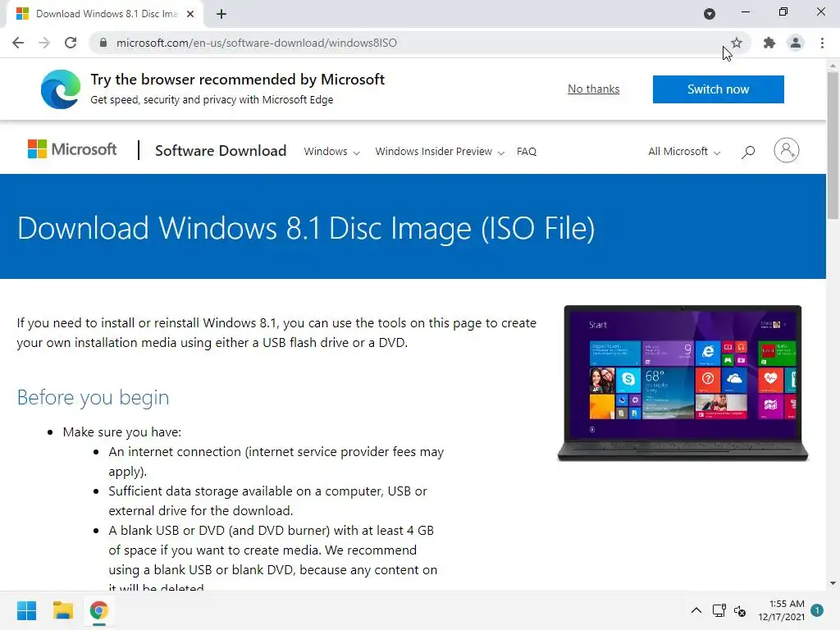Go back to the previous page
The image size is (840, 630).
tap(18, 43)
